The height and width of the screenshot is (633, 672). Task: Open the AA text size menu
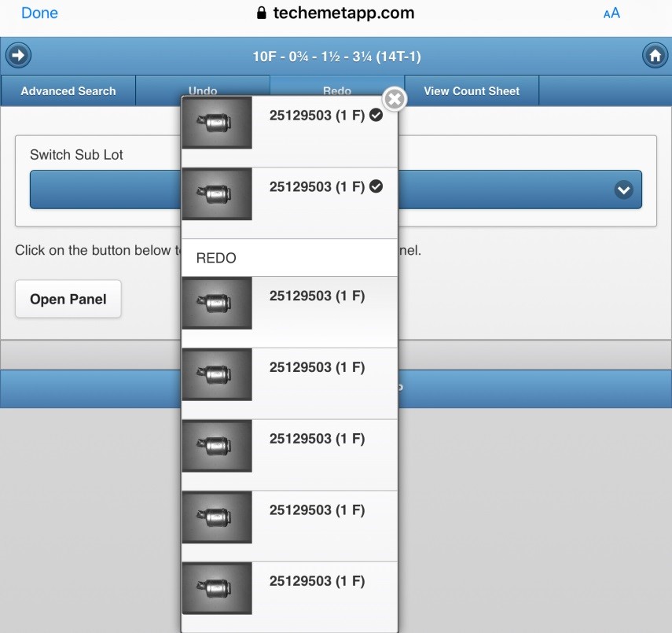pos(611,13)
